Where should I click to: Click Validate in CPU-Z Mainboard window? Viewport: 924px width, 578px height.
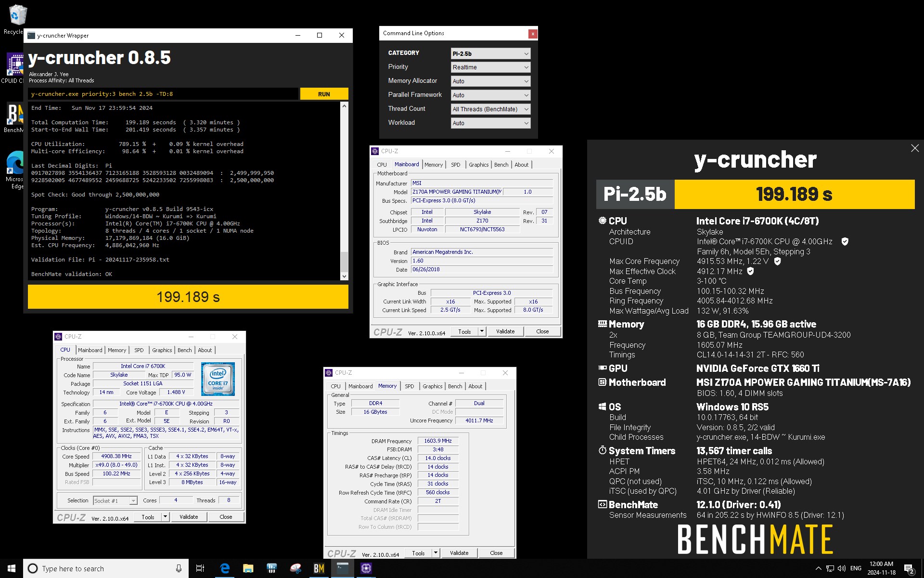(x=505, y=331)
